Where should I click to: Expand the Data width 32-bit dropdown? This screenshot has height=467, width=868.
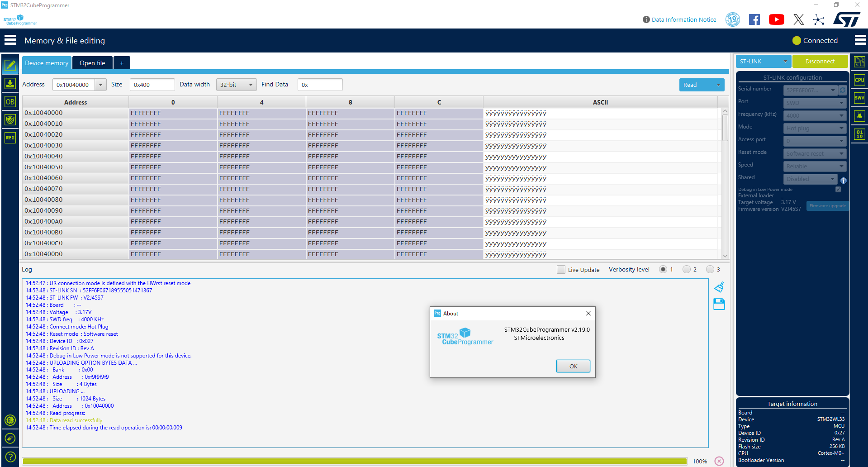(x=237, y=85)
